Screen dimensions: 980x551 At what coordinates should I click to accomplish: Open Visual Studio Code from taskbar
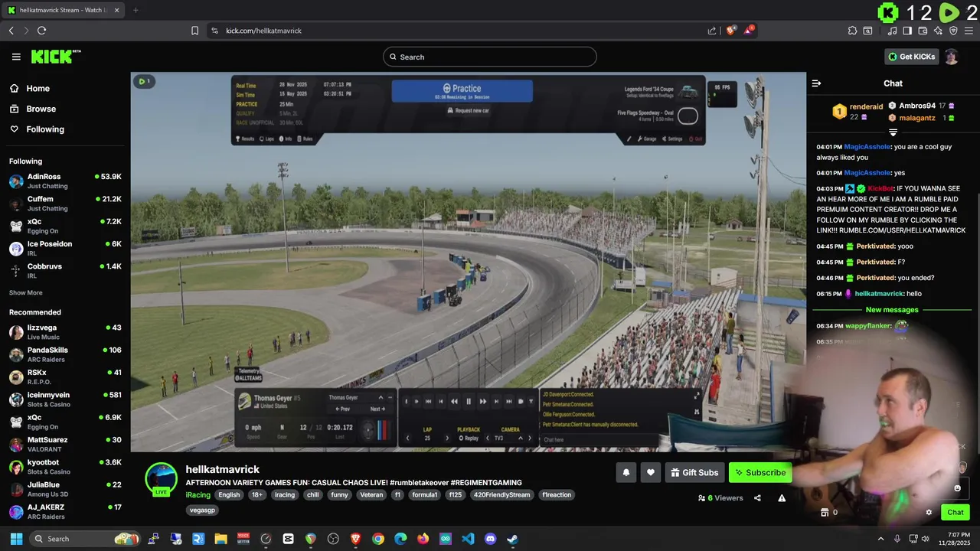(x=468, y=539)
